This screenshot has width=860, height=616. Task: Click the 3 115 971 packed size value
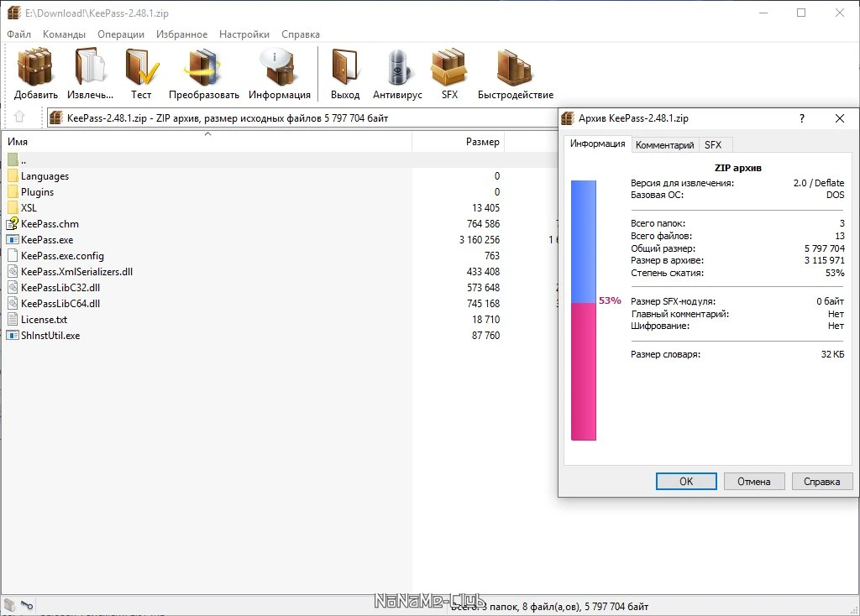[825, 260]
